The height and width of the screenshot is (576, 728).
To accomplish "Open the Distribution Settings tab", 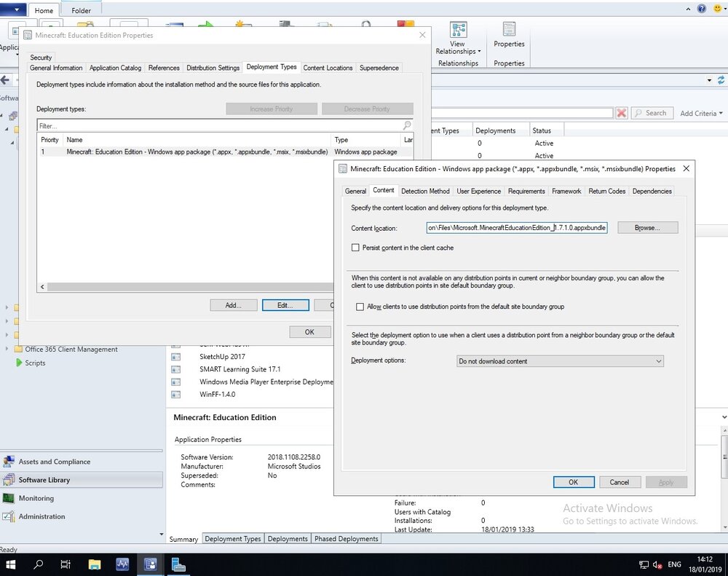I will coord(213,67).
